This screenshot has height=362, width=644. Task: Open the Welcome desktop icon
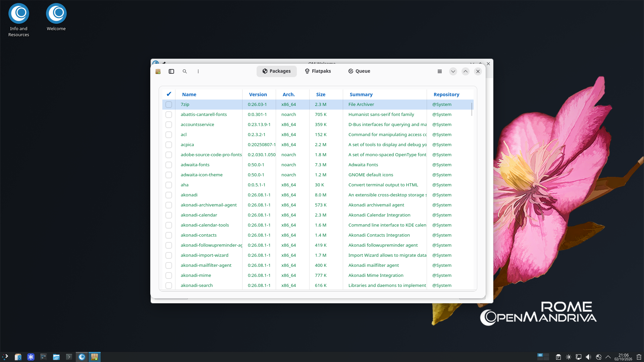coord(56,17)
